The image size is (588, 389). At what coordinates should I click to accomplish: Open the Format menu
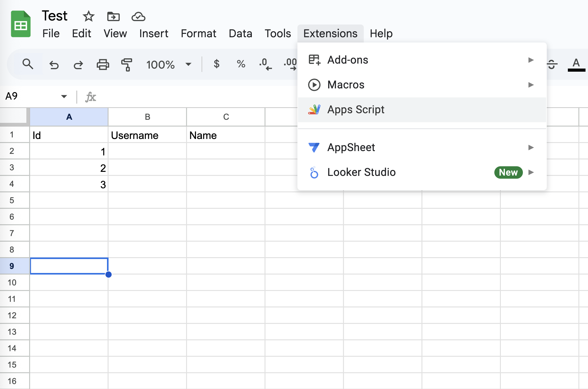198,34
